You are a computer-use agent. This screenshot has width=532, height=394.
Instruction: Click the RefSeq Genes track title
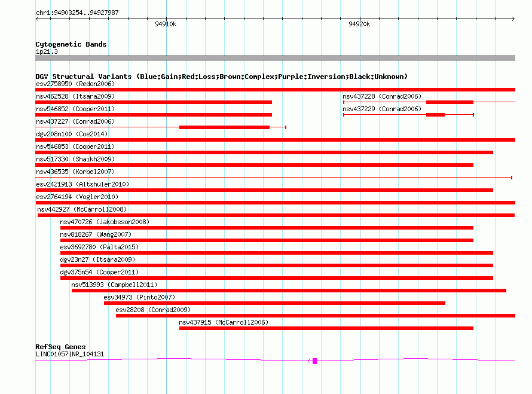point(61,347)
